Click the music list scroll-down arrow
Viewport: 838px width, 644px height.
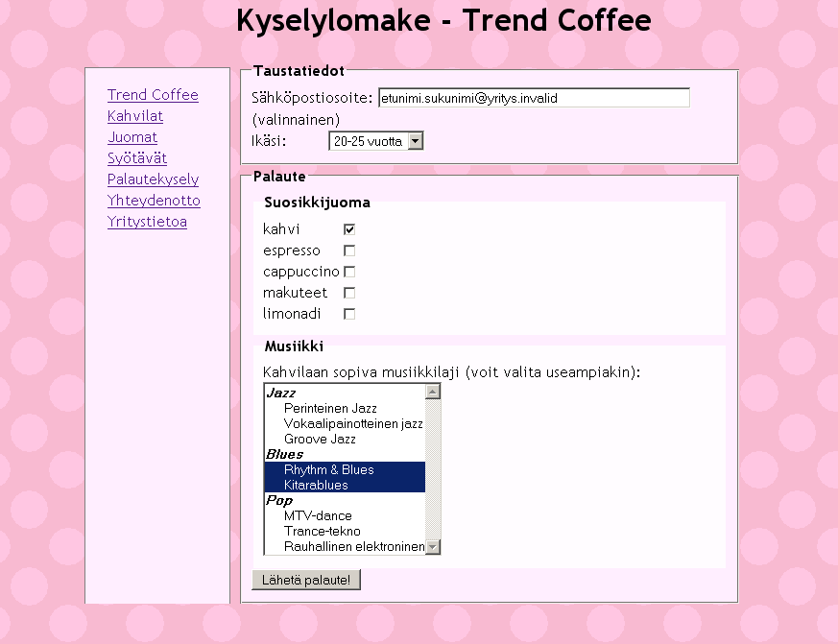[433, 547]
